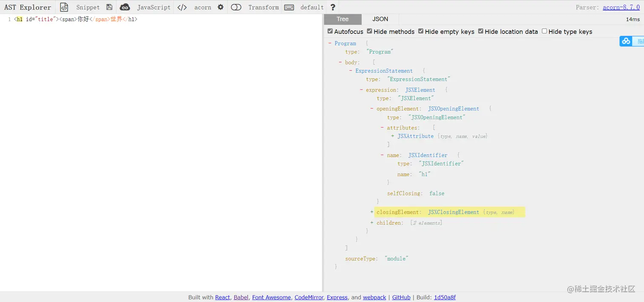644x302 pixels.
Task: Collapse the Program node
Action: pos(330,43)
